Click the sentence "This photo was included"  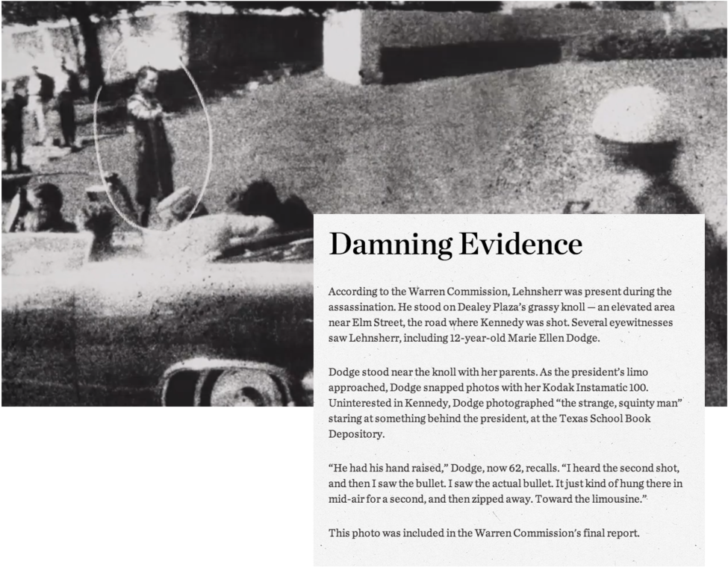pyautogui.click(x=484, y=533)
